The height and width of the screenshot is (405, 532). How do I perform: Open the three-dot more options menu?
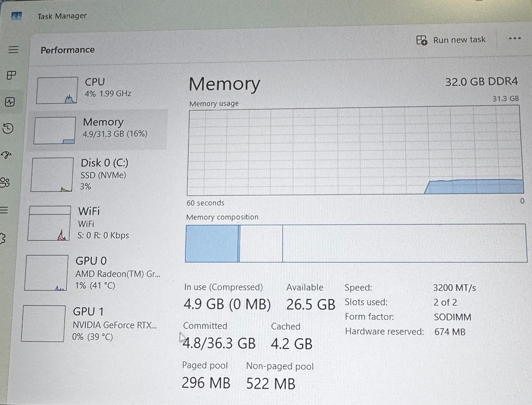pos(515,38)
